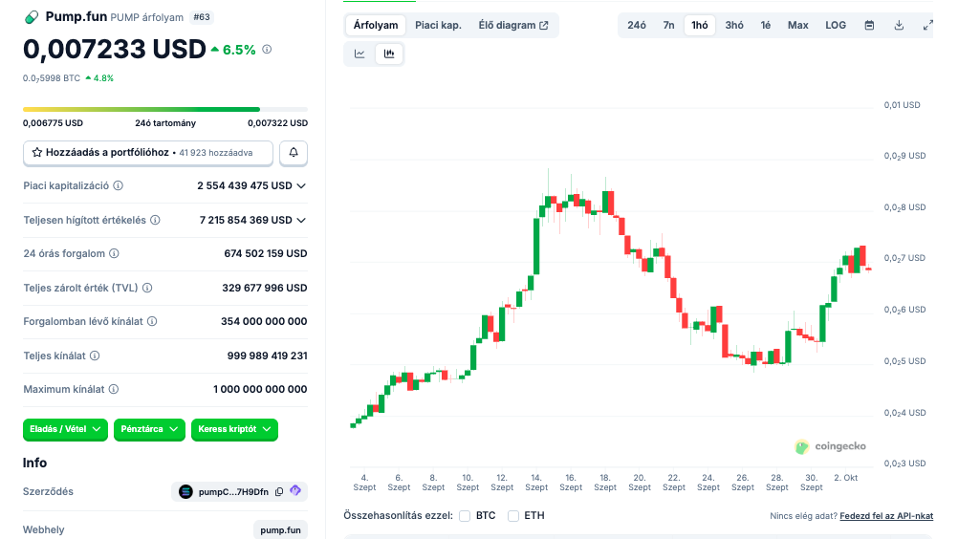Click the 24ó tartomány price range bar
The width and height of the screenshot is (980, 539).
coord(165,110)
